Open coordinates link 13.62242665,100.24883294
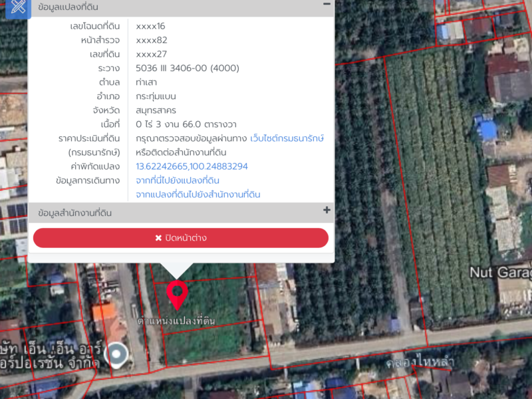This screenshot has height=399, width=532. coord(192,166)
